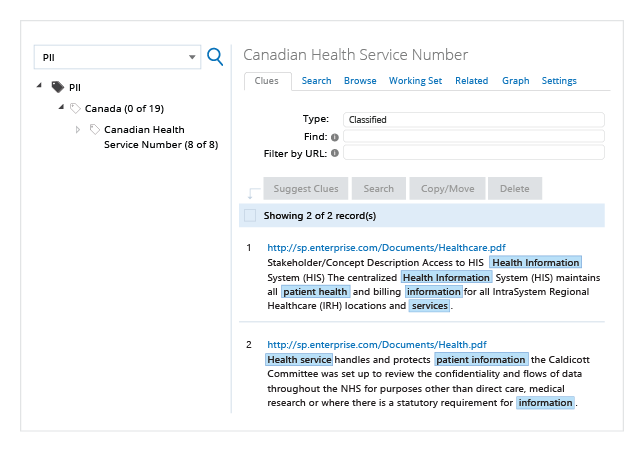The width and height of the screenshot is (640, 450).
Task: Click the Find input field
Action: coord(474,136)
